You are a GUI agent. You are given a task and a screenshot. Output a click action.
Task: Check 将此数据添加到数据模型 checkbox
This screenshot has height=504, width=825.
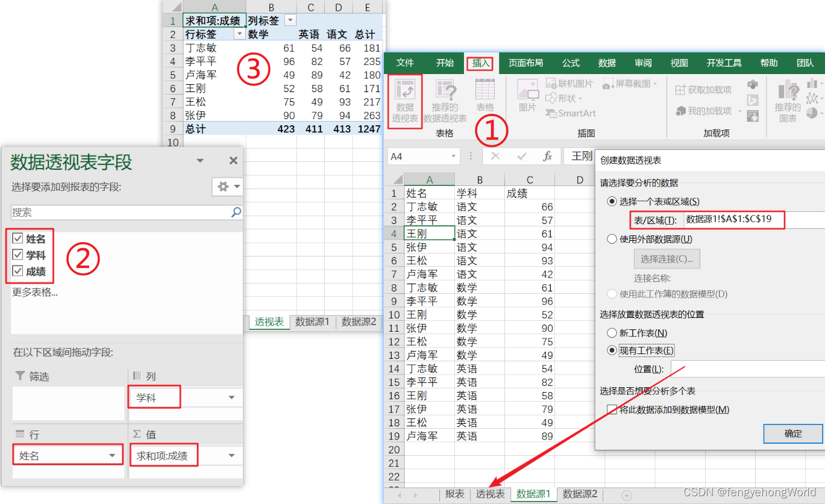click(x=612, y=410)
